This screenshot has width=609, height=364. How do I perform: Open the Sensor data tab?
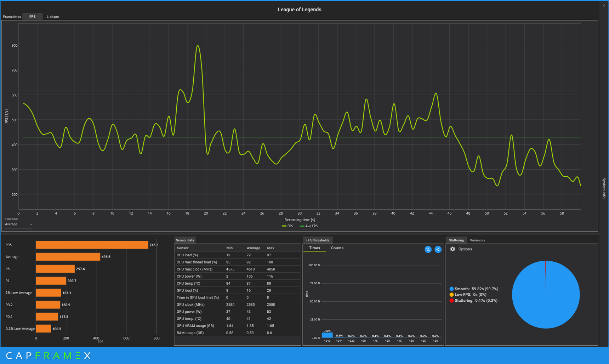[185, 240]
